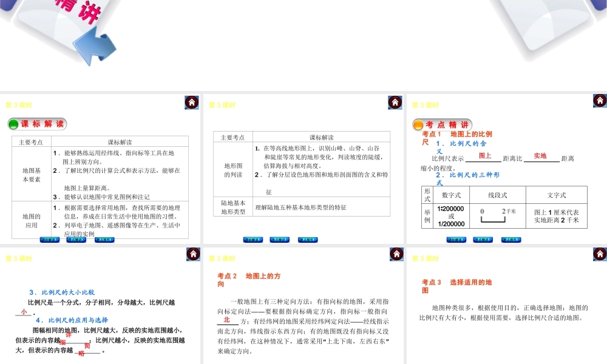Select the 考点1 地图上的比例尺 title

point(457,138)
